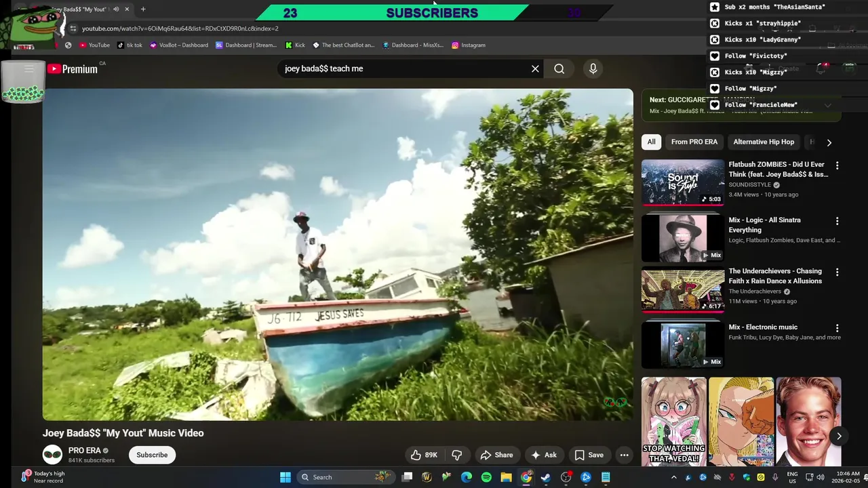868x488 pixels.
Task: Open Mix - Electronic music thumbnail
Action: pyautogui.click(x=683, y=345)
